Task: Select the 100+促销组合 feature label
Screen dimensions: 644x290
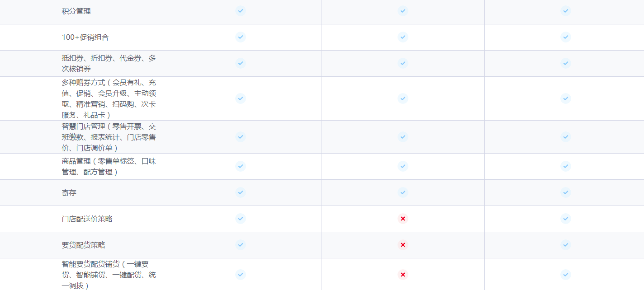Action: coord(85,37)
